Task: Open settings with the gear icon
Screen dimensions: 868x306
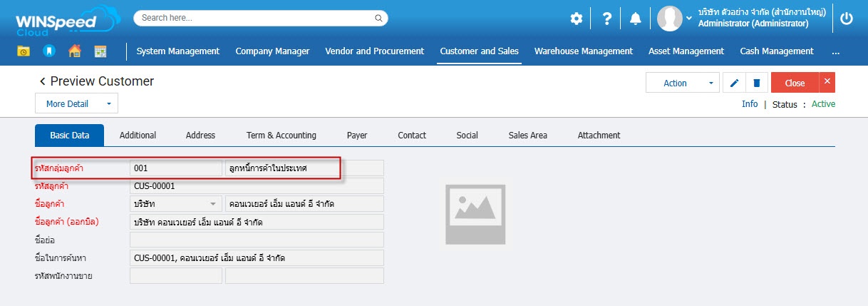Action: 576,19
